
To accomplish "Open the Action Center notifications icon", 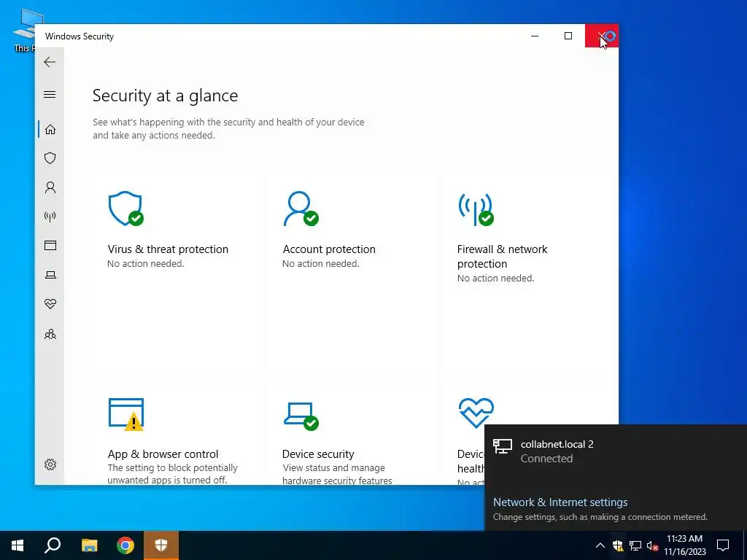I will click(x=723, y=545).
